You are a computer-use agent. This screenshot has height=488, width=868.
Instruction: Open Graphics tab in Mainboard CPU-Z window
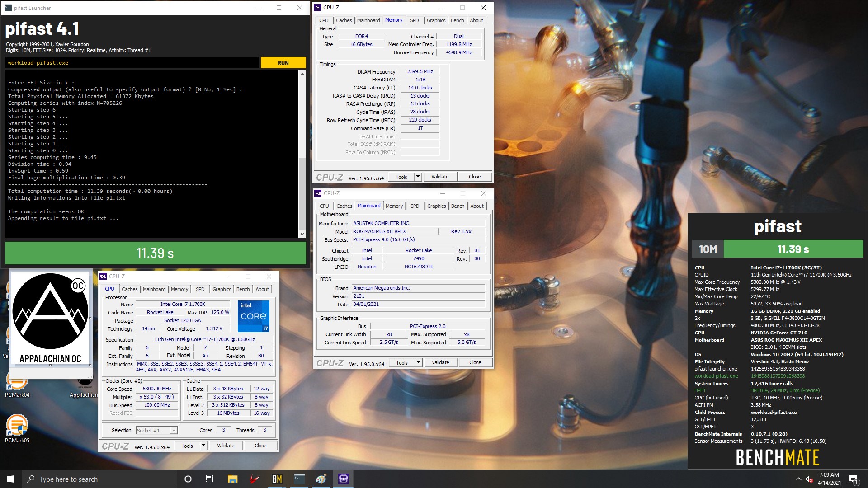pos(436,206)
